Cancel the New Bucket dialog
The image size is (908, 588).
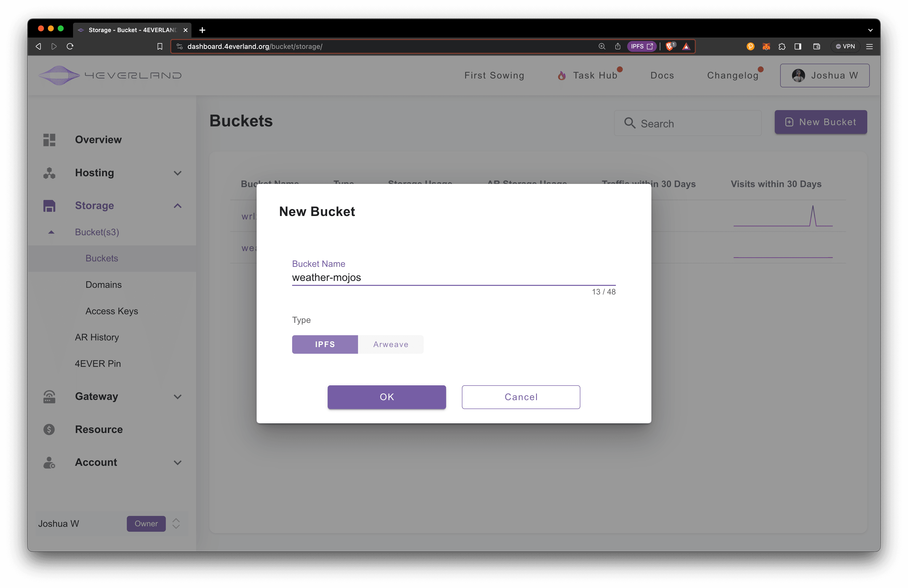521,397
